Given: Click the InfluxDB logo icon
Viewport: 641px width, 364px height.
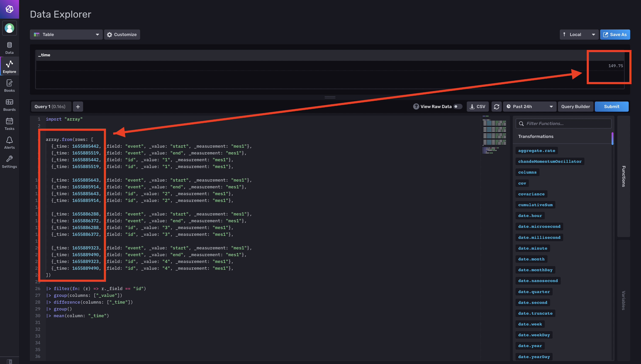Looking at the screenshot, I should point(10,9).
